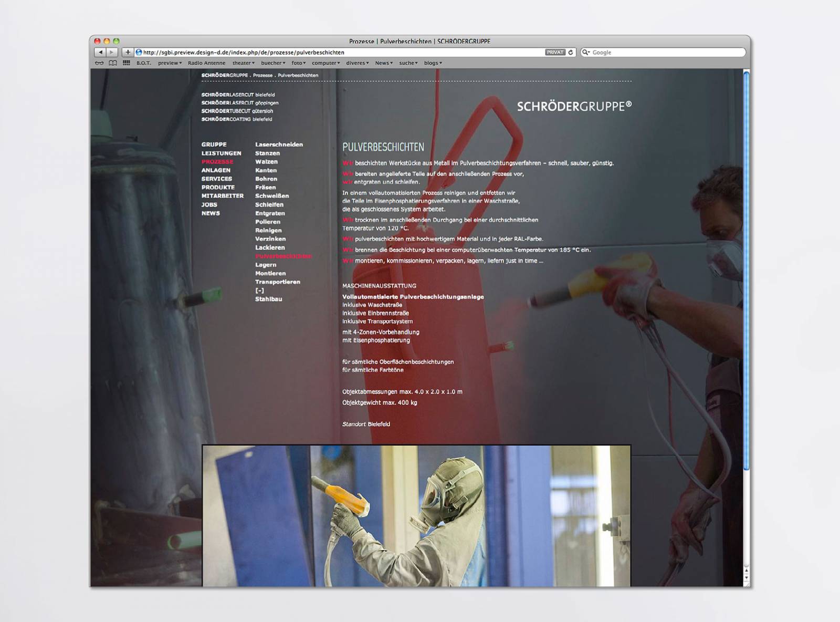Select Polieren in the process submenu

click(x=268, y=222)
